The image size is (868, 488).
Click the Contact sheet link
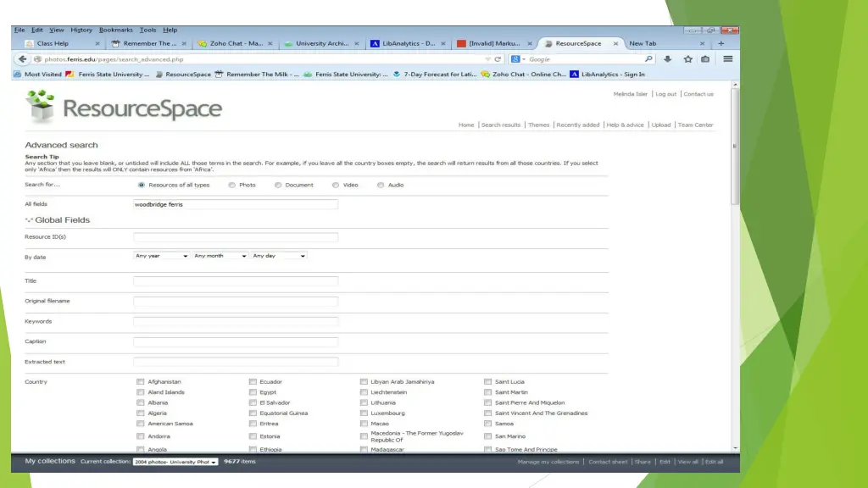click(x=608, y=462)
